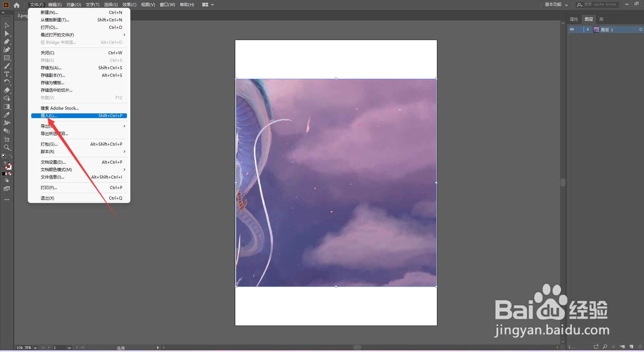Screen dimensions: 644x352
Task: Select the Gradient tool
Action: tap(7, 107)
